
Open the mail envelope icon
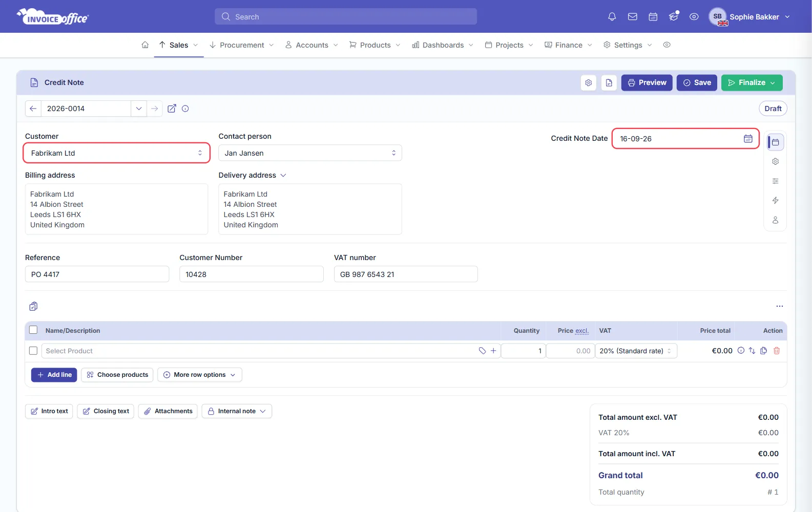pos(632,17)
